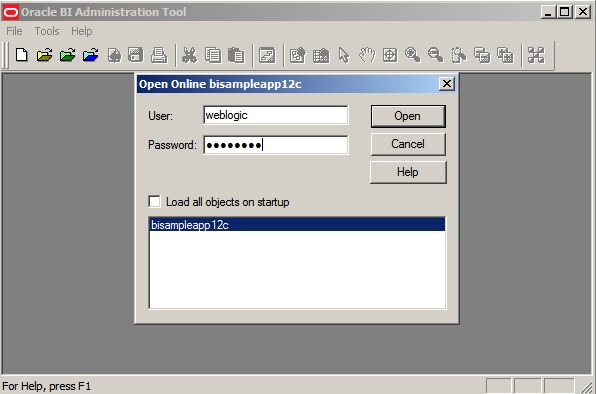
Task: Click the Password input field
Action: [x=276, y=145]
